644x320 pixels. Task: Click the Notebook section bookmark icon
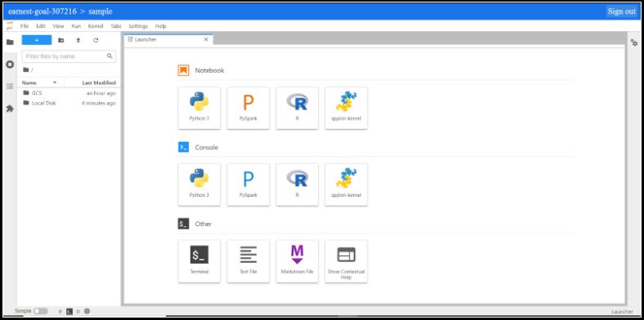tap(183, 70)
